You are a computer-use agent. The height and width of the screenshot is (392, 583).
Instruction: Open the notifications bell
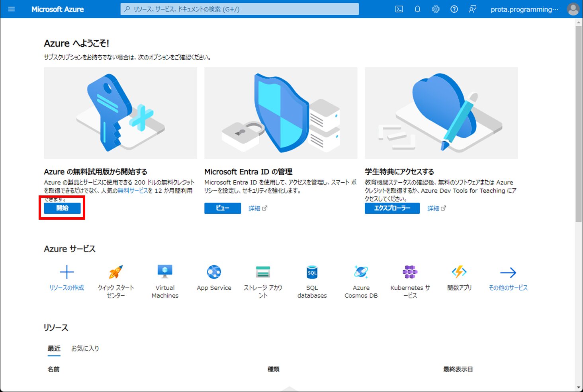click(x=417, y=9)
